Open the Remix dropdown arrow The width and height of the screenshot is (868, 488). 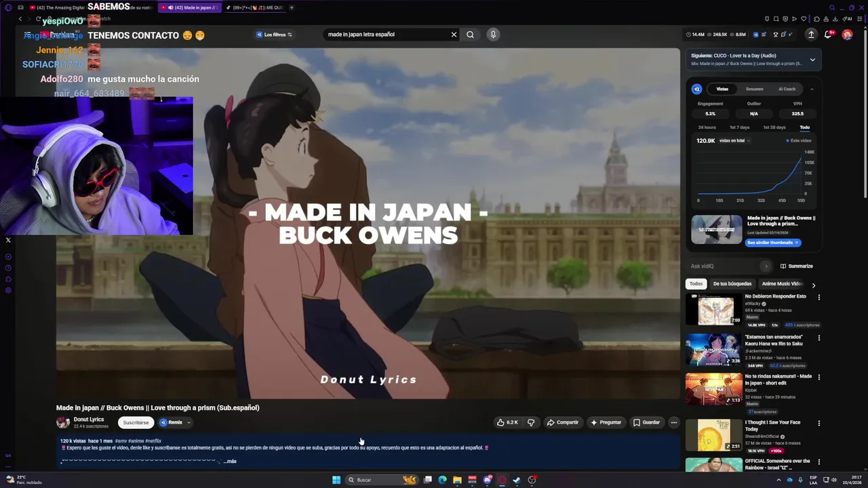[x=189, y=422]
